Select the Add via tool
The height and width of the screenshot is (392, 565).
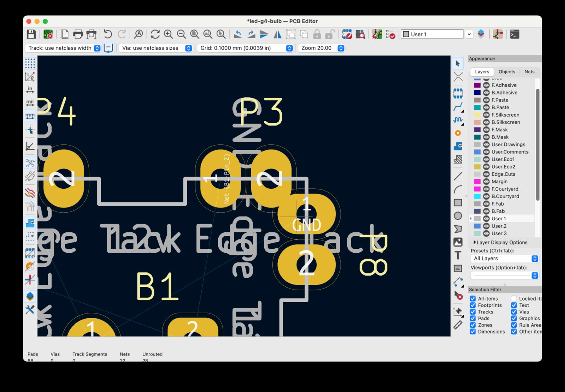click(458, 133)
